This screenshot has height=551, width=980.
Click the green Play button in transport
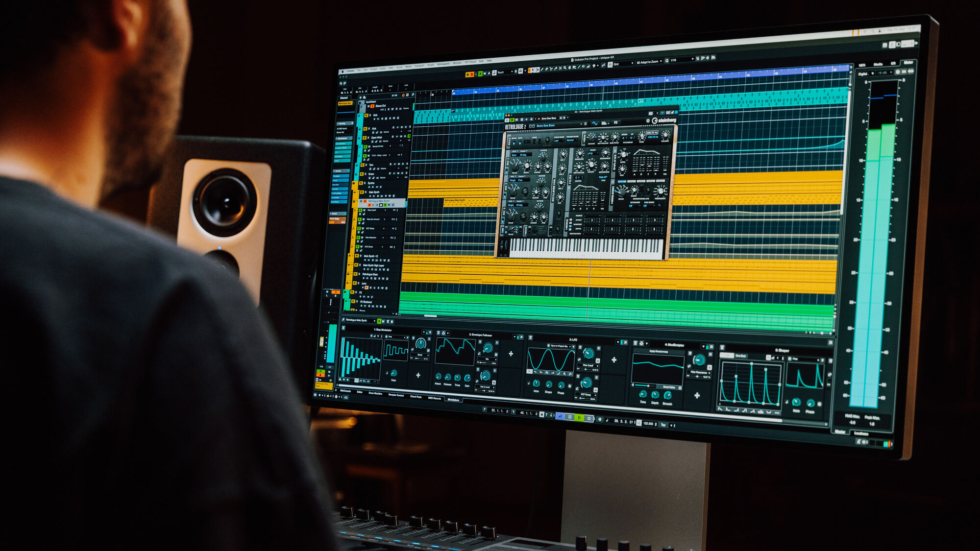click(579, 418)
